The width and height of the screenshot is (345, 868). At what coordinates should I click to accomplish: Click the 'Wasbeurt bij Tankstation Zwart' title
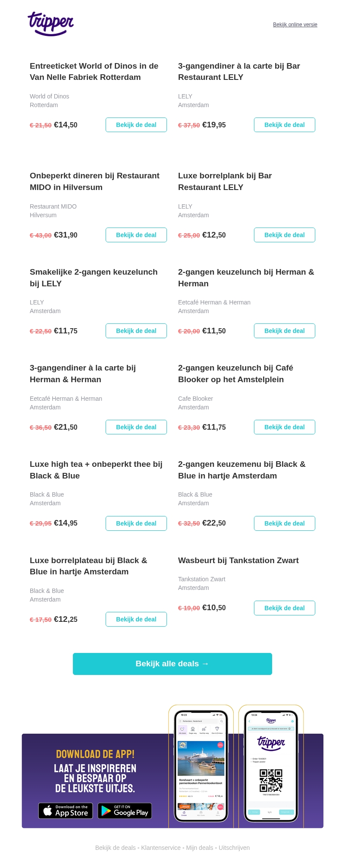pyautogui.click(x=238, y=561)
